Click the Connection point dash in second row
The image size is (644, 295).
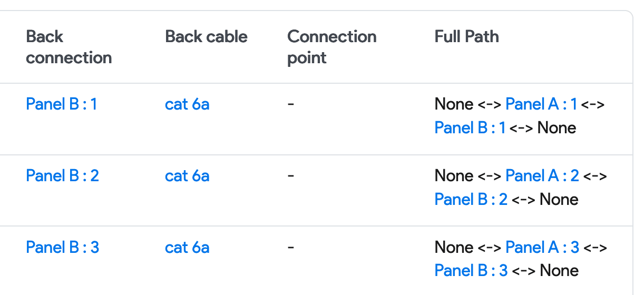290,175
